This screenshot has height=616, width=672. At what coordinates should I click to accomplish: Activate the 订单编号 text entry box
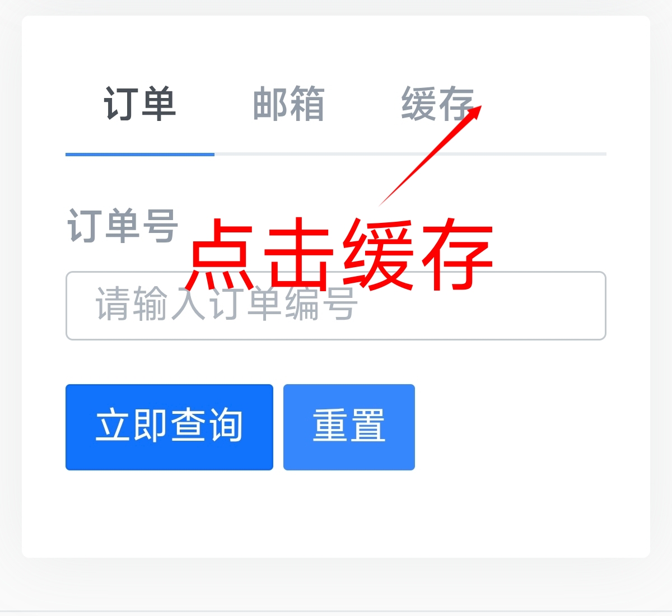click(336, 306)
